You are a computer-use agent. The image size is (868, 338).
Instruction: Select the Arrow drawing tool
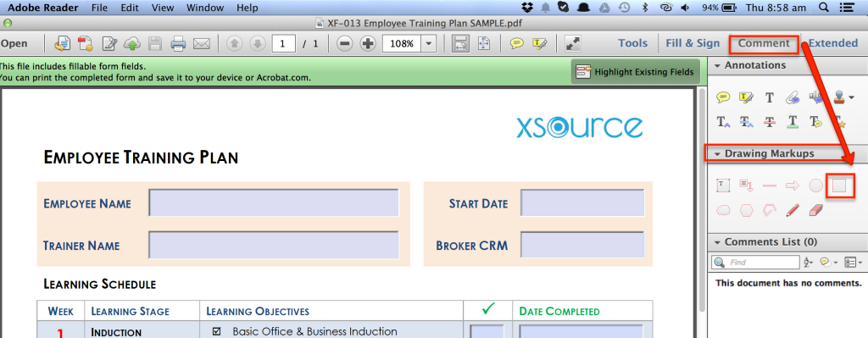point(793,186)
